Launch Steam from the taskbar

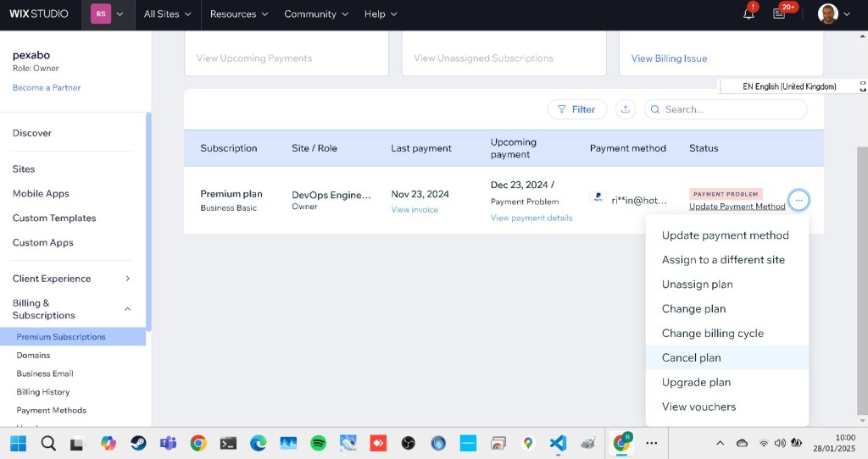tap(138, 443)
